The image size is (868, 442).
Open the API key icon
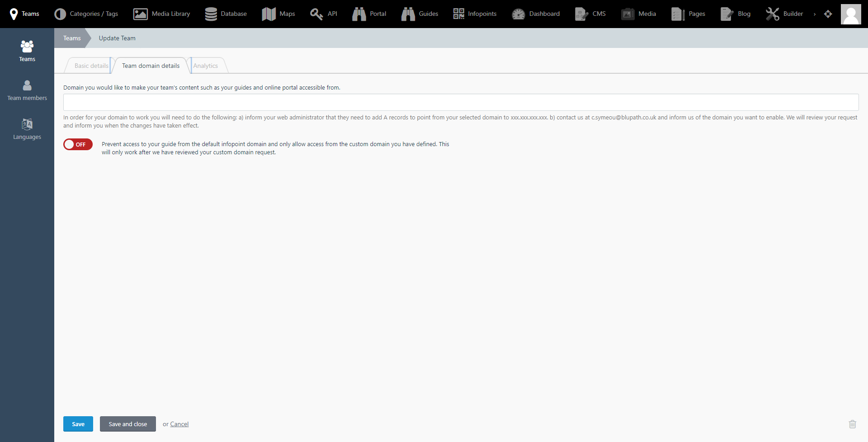pyautogui.click(x=316, y=14)
